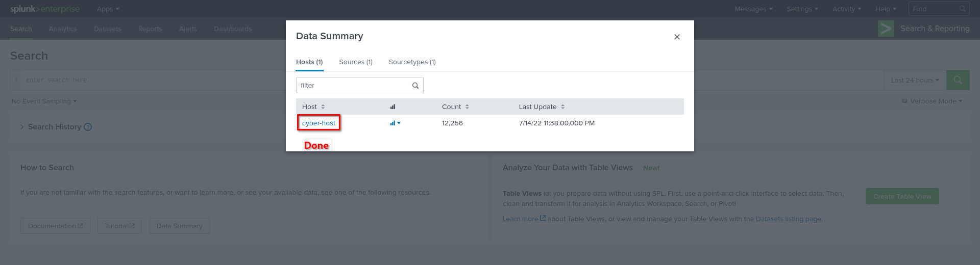This screenshot has height=265, width=980.
Task: Click the Search History help icon
Action: point(88,127)
